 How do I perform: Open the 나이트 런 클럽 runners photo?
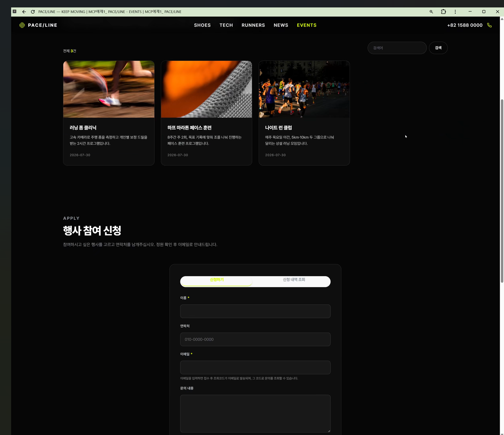point(304,89)
